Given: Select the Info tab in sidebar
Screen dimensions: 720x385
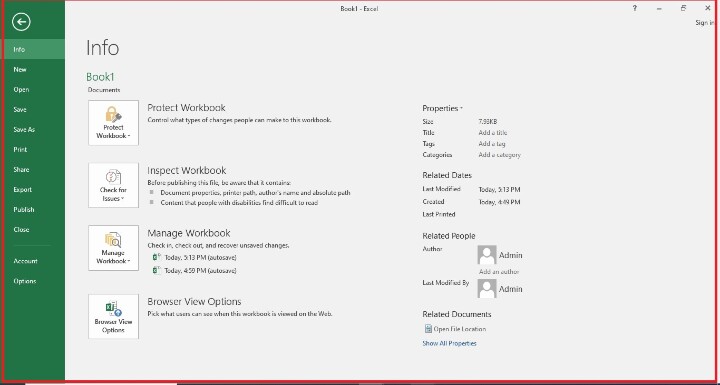Looking at the screenshot, I should point(34,49).
